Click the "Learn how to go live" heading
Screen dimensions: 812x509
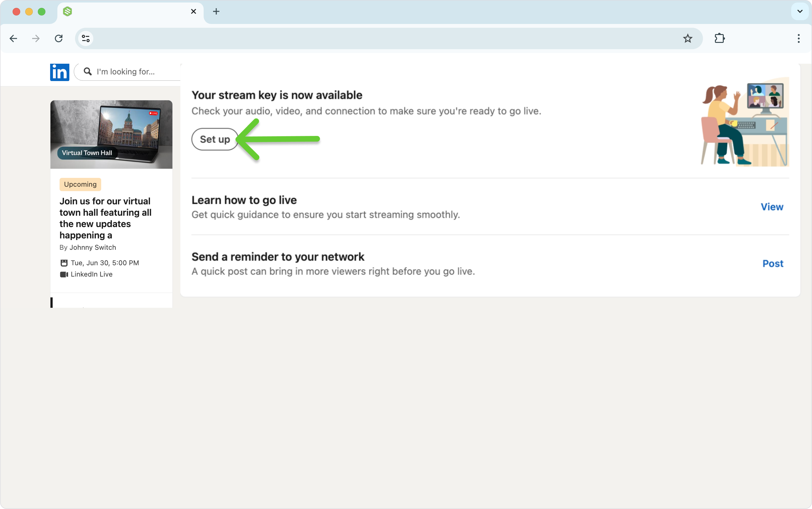tap(244, 200)
